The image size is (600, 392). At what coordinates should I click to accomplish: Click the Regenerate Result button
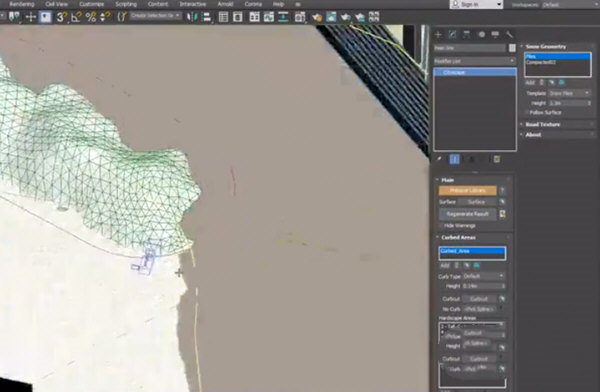coord(468,214)
